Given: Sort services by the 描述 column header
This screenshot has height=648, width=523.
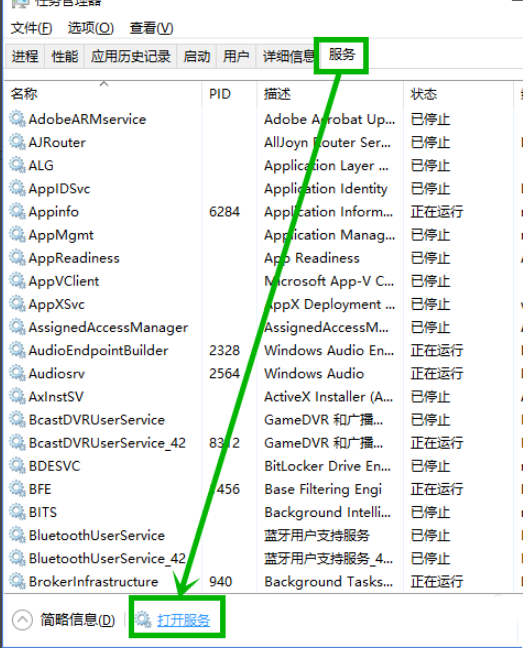Looking at the screenshot, I should [330, 94].
